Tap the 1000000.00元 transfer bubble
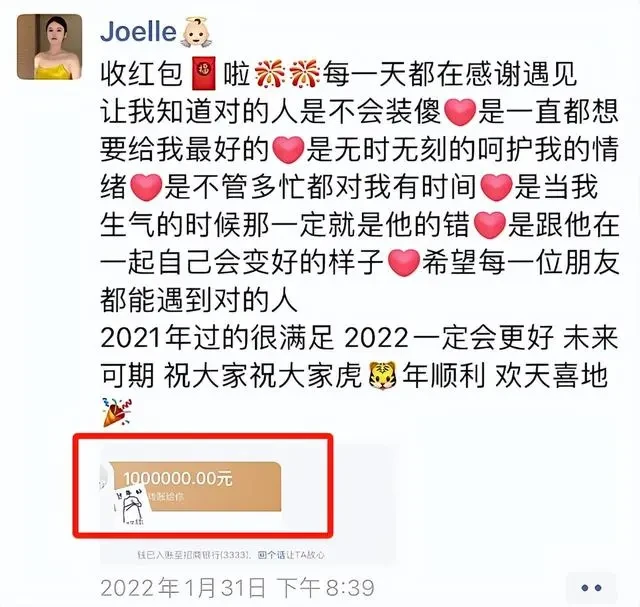This screenshot has width=640, height=607. [x=195, y=487]
